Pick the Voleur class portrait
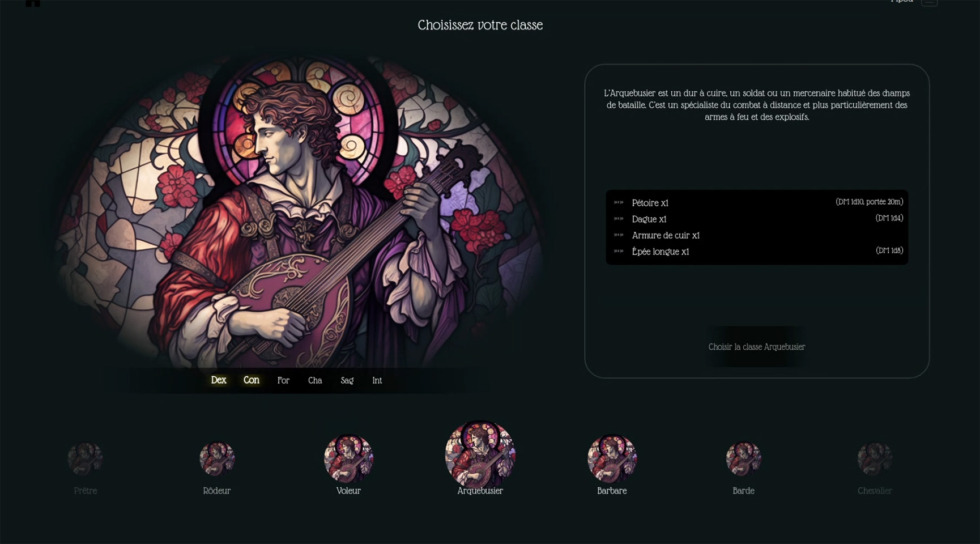The height and width of the screenshot is (544, 980). [348, 458]
